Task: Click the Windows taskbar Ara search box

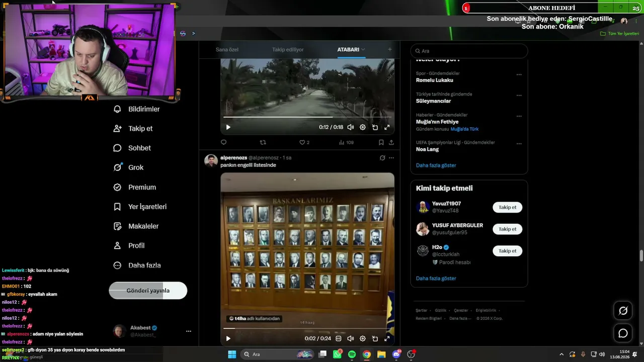Action: pyautogui.click(x=277, y=354)
